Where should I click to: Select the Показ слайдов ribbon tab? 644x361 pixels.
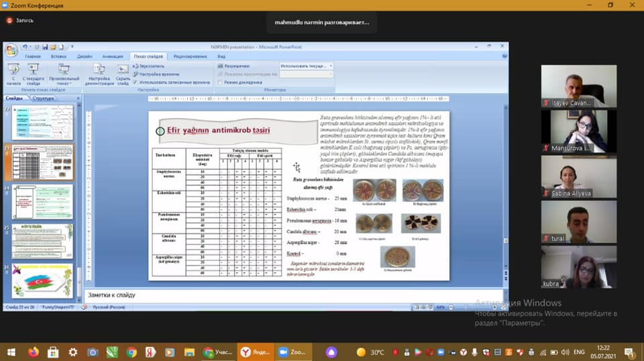(x=148, y=56)
